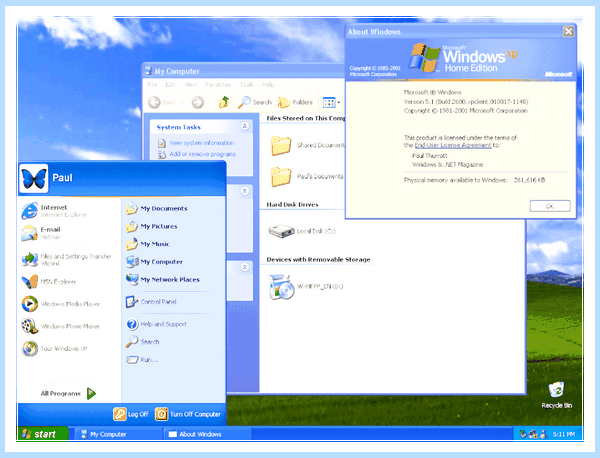Click the Up folder toolbar icon
This screenshot has width=600, height=458.
point(224,102)
